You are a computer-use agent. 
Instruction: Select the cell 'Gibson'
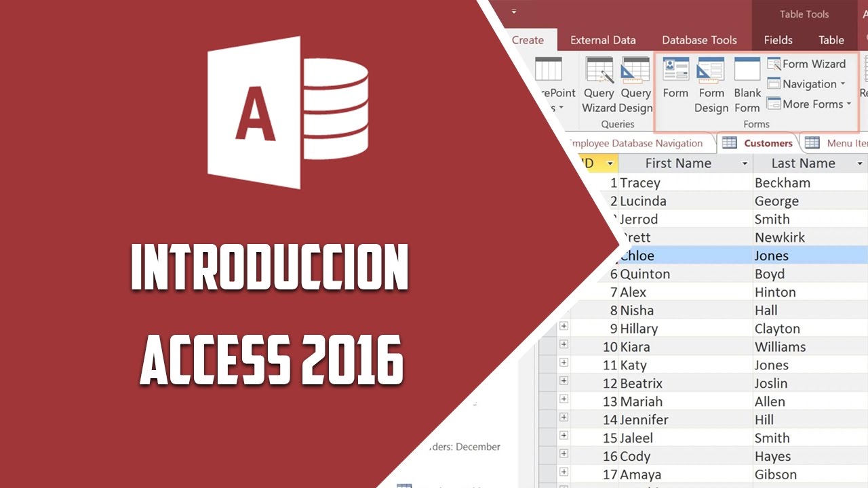tap(810, 476)
